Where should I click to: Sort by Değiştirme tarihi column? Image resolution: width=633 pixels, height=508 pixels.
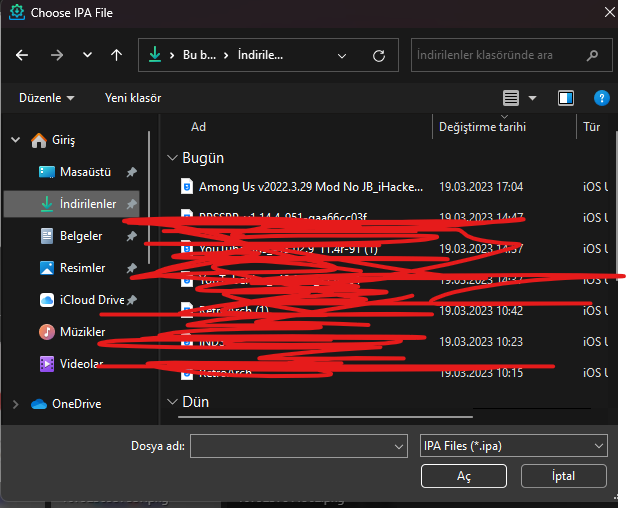[x=482, y=127]
